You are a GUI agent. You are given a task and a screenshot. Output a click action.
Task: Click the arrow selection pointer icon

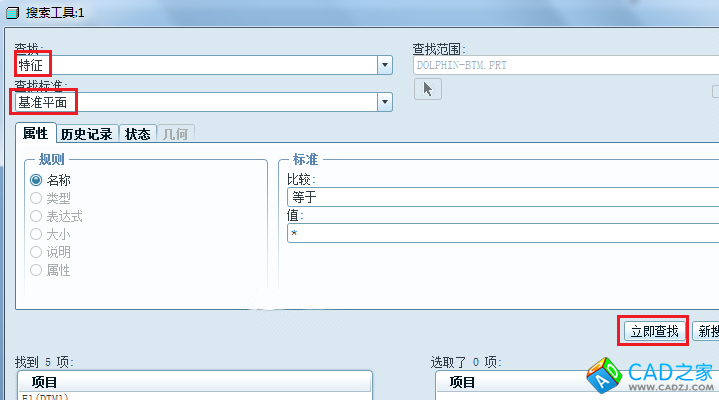tap(427, 90)
